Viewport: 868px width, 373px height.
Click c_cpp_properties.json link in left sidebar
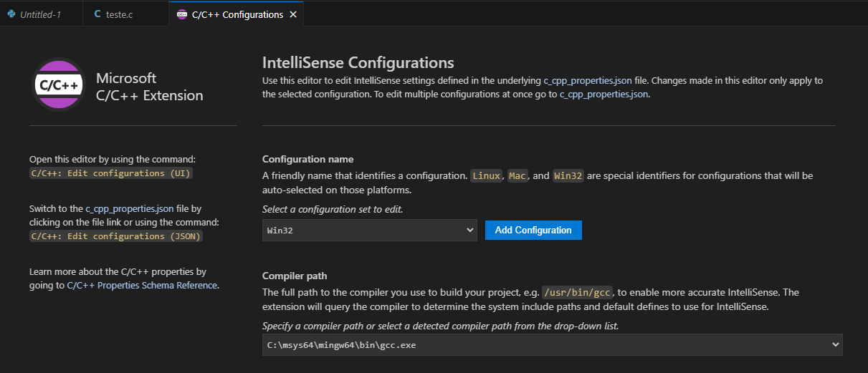(130, 209)
